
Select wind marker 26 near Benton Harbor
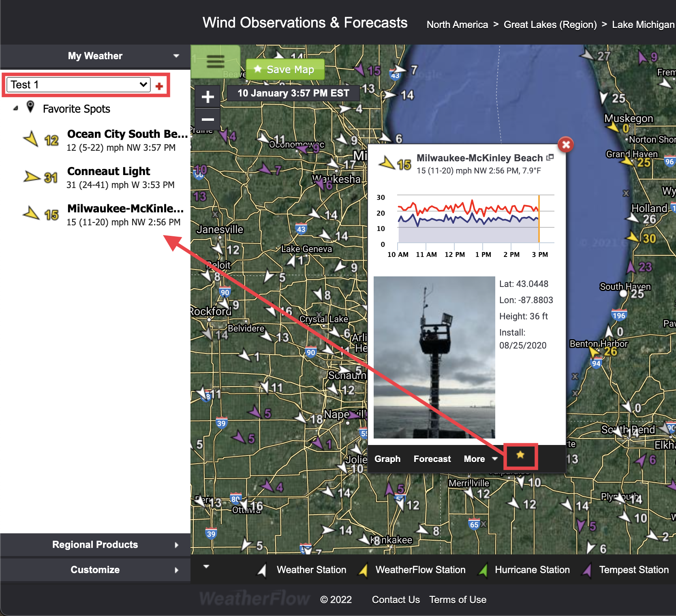603,351
